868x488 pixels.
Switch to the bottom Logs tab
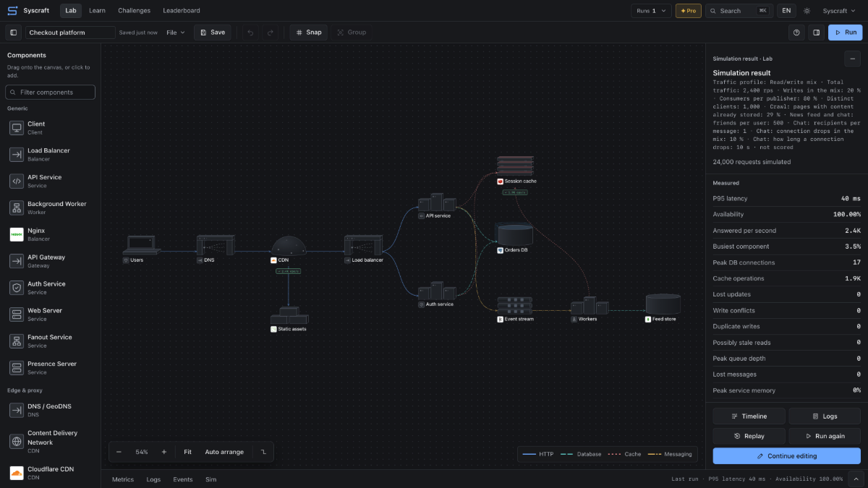pyautogui.click(x=153, y=479)
